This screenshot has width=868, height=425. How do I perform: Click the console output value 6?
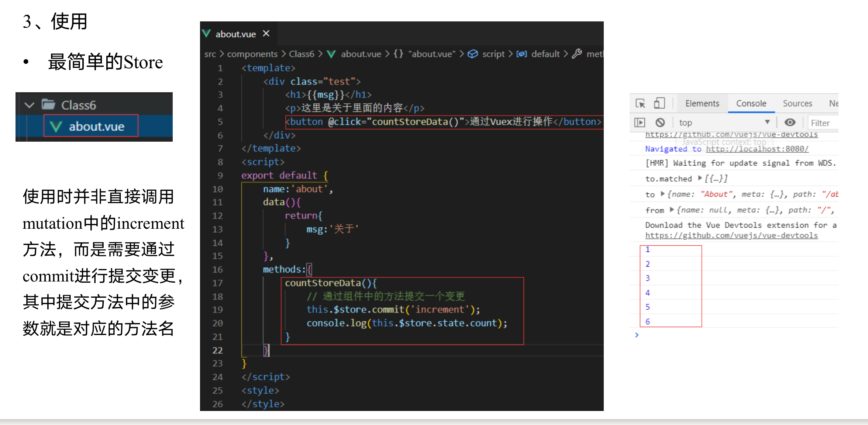click(x=647, y=321)
